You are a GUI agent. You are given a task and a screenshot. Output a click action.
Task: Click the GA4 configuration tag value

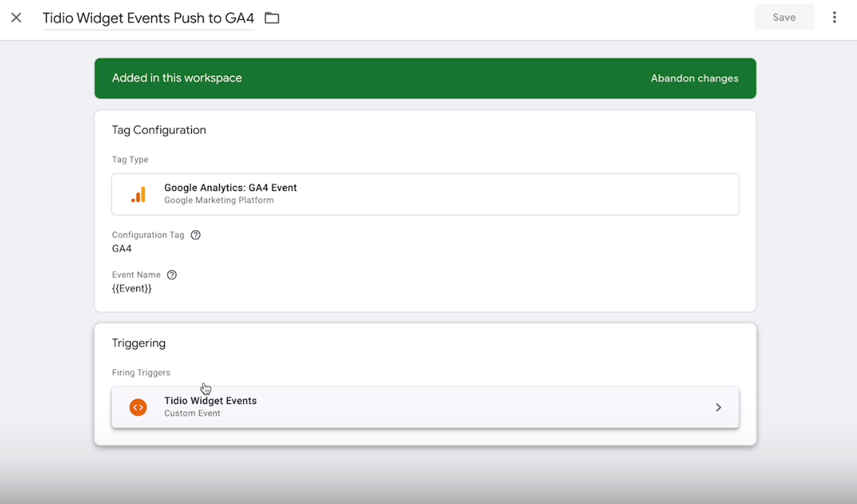point(122,249)
